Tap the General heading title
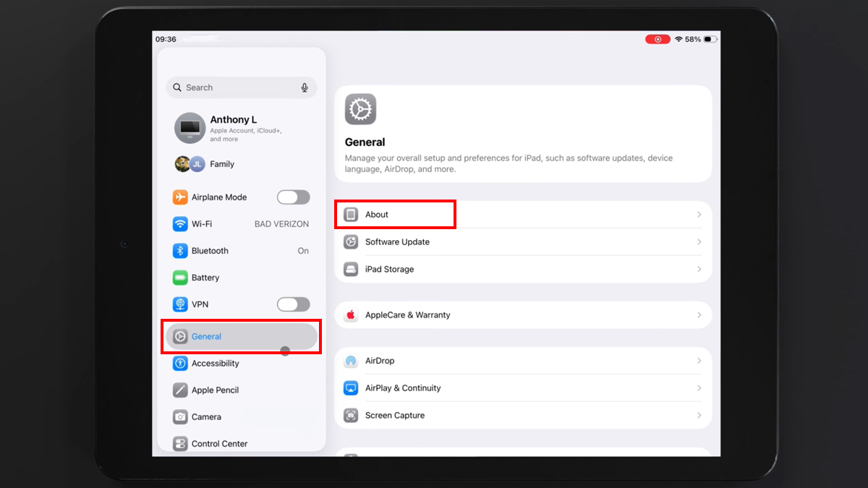868x488 pixels. coord(365,142)
